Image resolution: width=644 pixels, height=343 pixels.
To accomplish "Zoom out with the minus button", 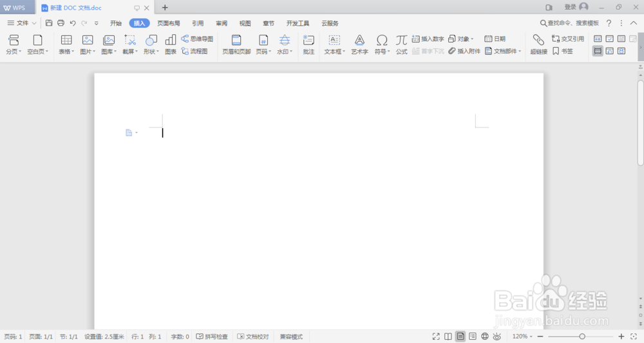I will [540, 337].
